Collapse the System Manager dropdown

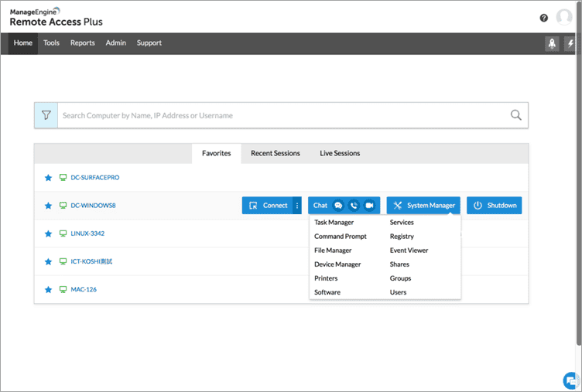[x=423, y=206]
